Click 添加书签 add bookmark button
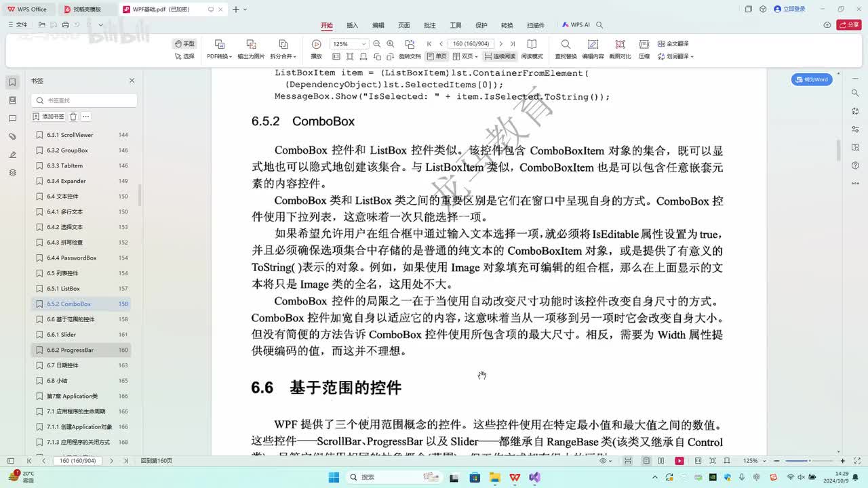This screenshot has height=488, width=868. coord(49,117)
